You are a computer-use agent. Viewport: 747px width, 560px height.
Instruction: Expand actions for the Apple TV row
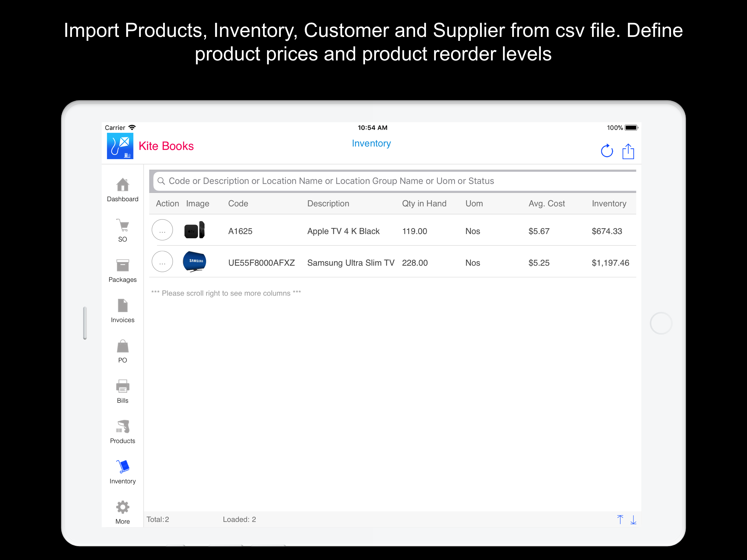162,230
